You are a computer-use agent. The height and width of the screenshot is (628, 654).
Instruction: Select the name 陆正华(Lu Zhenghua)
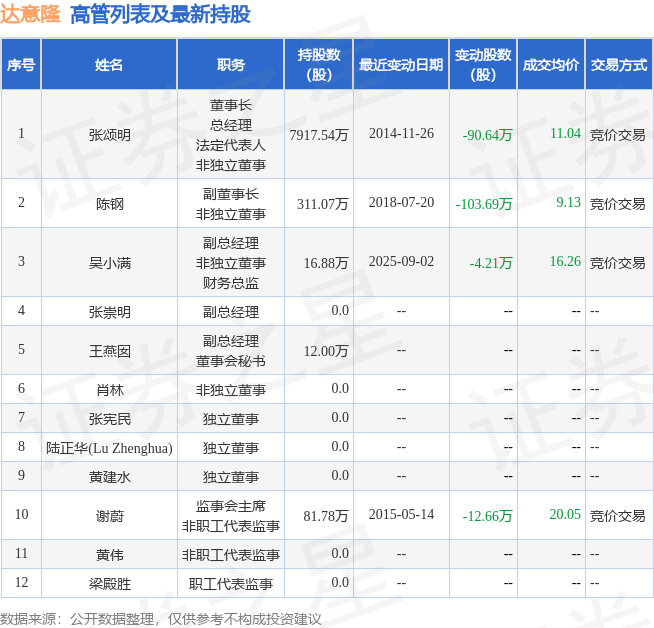(x=109, y=448)
